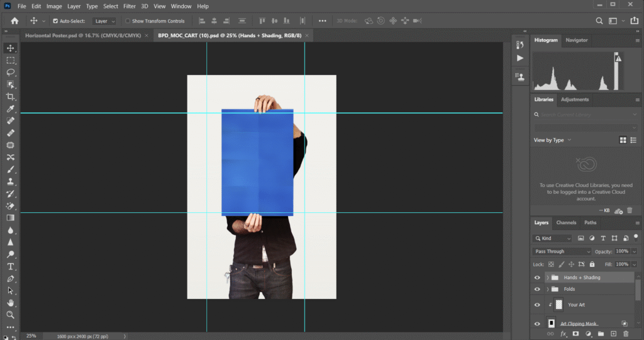Switch to the Channels tab
This screenshot has width=644, height=340.
566,222
